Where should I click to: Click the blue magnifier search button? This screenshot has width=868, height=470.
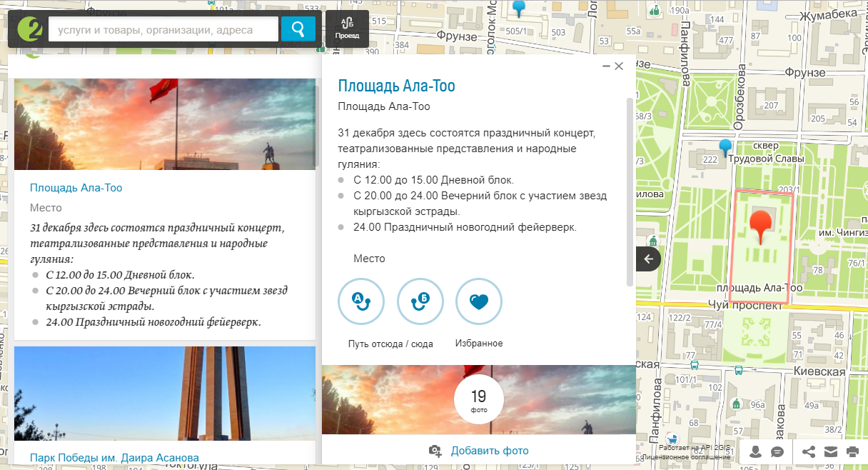[x=298, y=29]
